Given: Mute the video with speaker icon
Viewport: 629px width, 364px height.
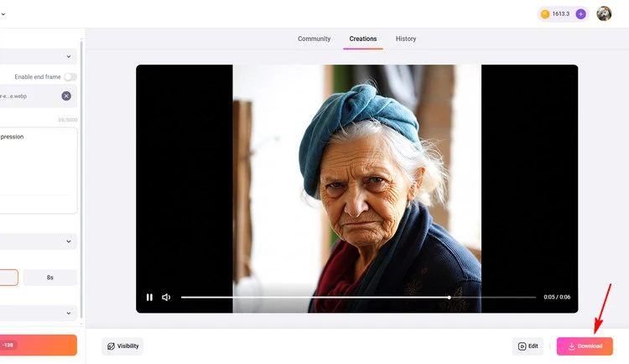Looking at the screenshot, I should [x=166, y=297].
